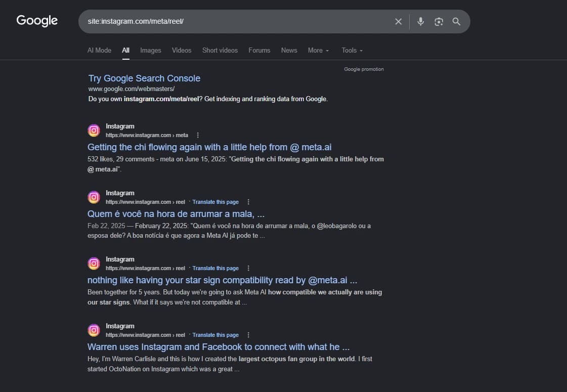Click Translate this page for Quem é você result

click(x=215, y=202)
